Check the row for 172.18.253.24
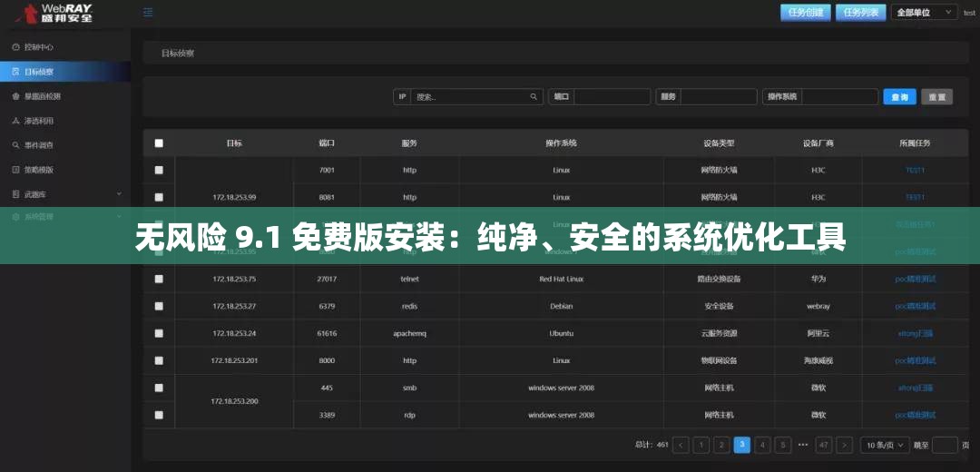The height and width of the screenshot is (472, 980). (x=159, y=333)
